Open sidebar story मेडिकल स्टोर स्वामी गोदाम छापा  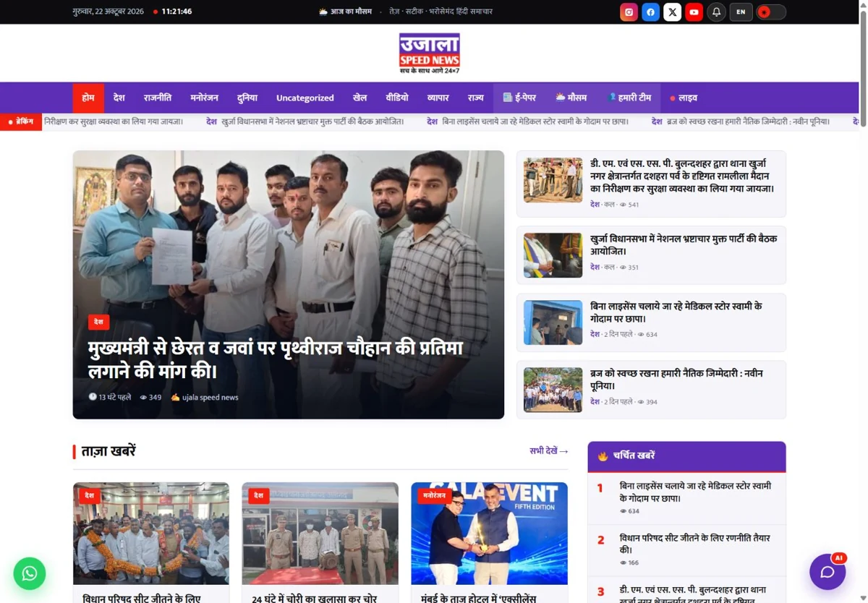(676, 312)
